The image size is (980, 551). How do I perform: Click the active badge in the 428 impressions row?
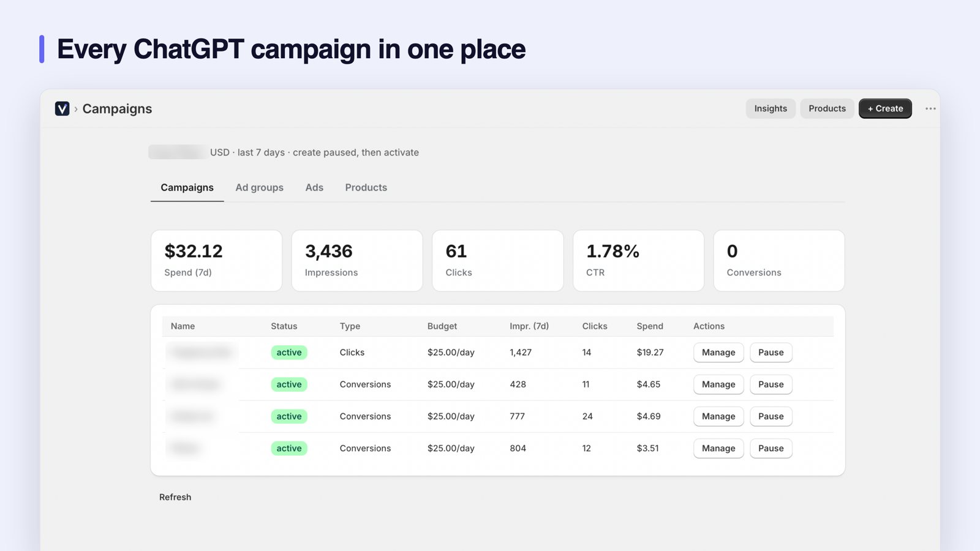(x=289, y=384)
